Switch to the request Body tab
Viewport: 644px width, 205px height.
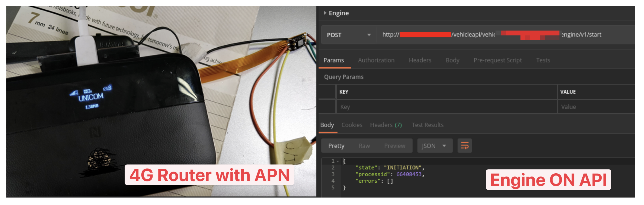point(452,60)
